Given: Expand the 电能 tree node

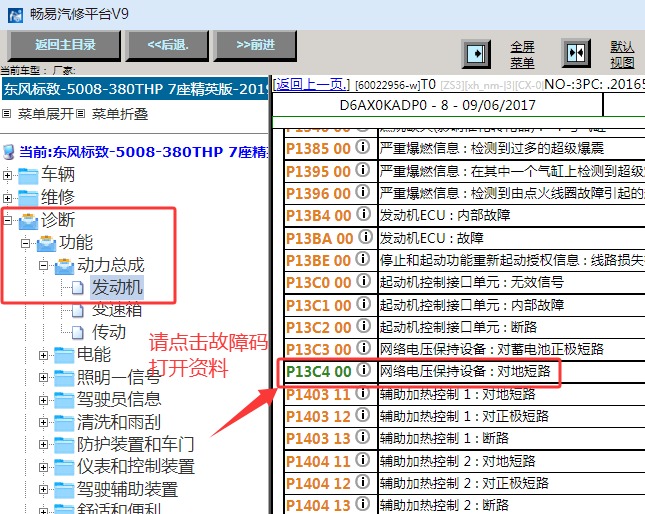Looking at the screenshot, I should click(x=43, y=355).
